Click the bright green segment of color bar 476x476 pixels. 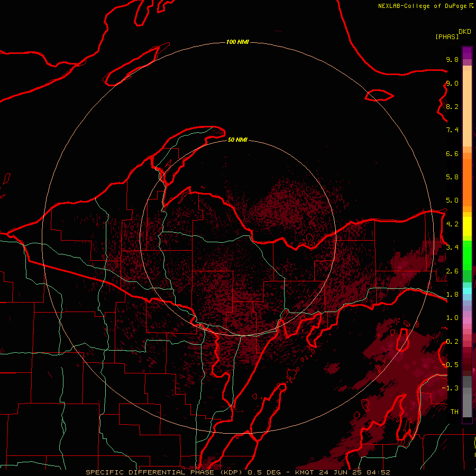(467, 255)
